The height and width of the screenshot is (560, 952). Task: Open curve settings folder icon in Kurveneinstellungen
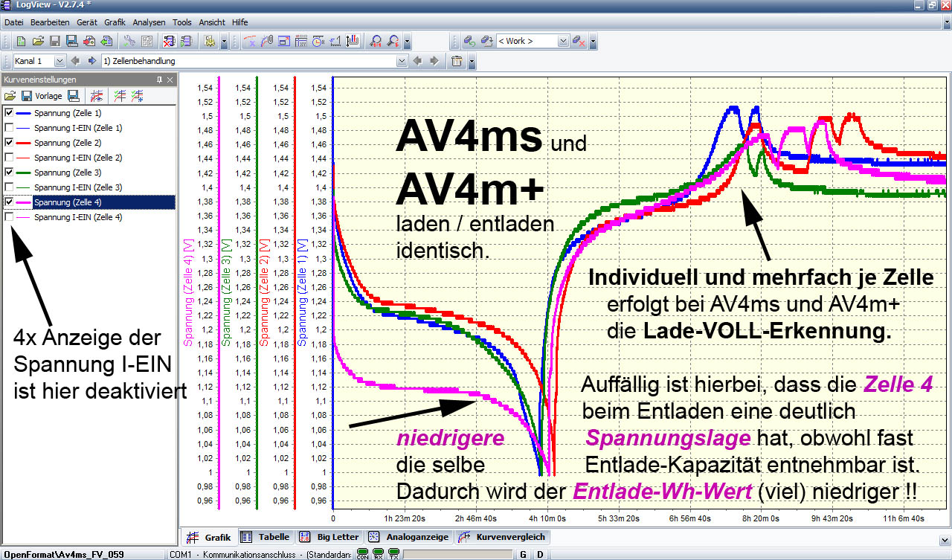pyautogui.click(x=10, y=96)
